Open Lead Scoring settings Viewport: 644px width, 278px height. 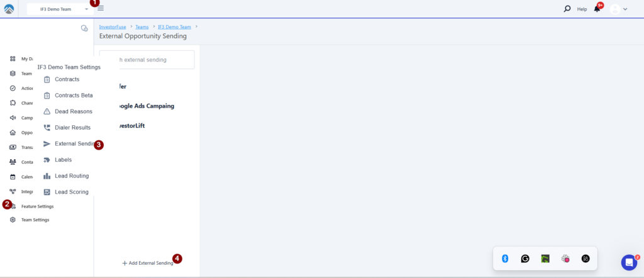[x=71, y=192]
